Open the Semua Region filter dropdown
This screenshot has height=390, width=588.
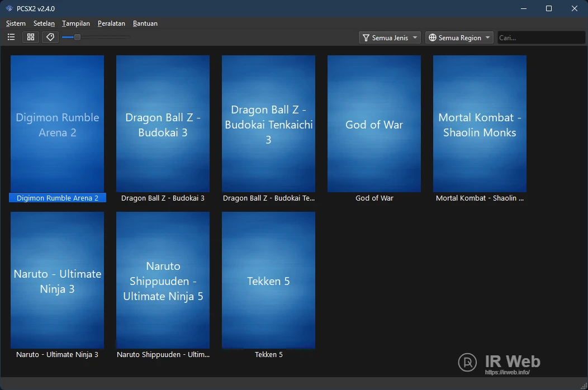[459, 38]
